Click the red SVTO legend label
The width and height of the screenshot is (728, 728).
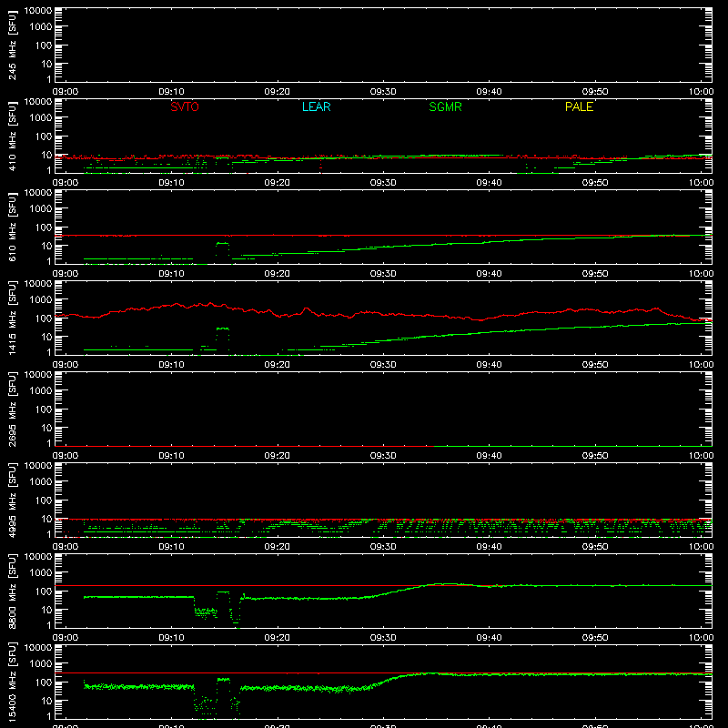[x=185, y=106]
